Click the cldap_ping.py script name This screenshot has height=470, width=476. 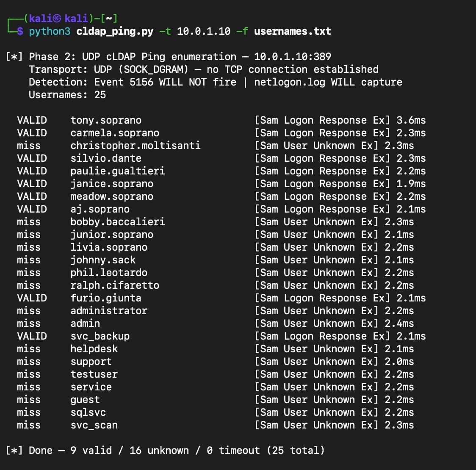(115, 32)
